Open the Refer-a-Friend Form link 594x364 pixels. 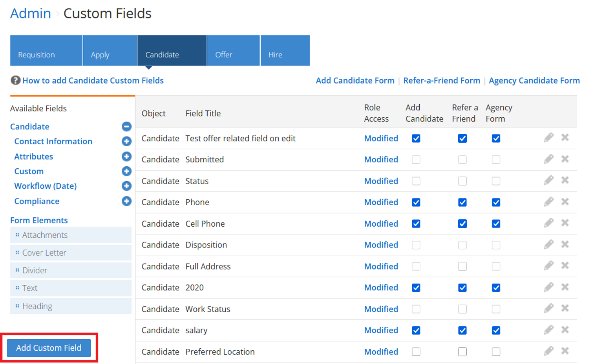(442, 80)
